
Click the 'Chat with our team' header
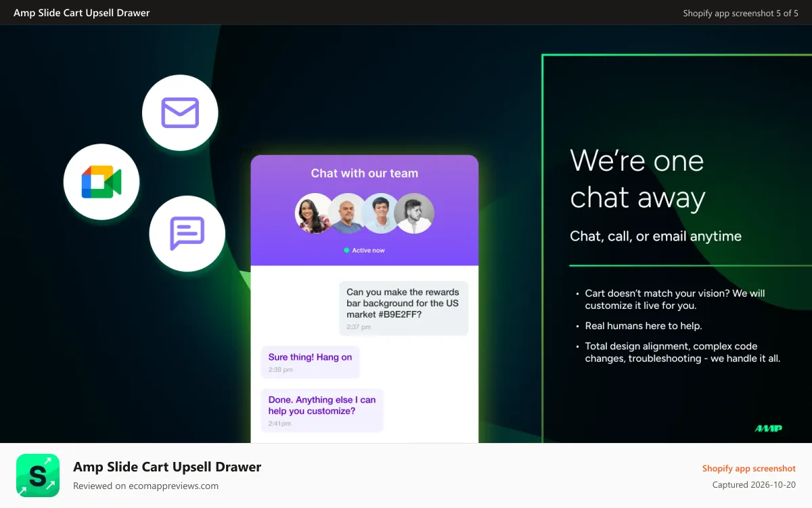coord(365,173)
